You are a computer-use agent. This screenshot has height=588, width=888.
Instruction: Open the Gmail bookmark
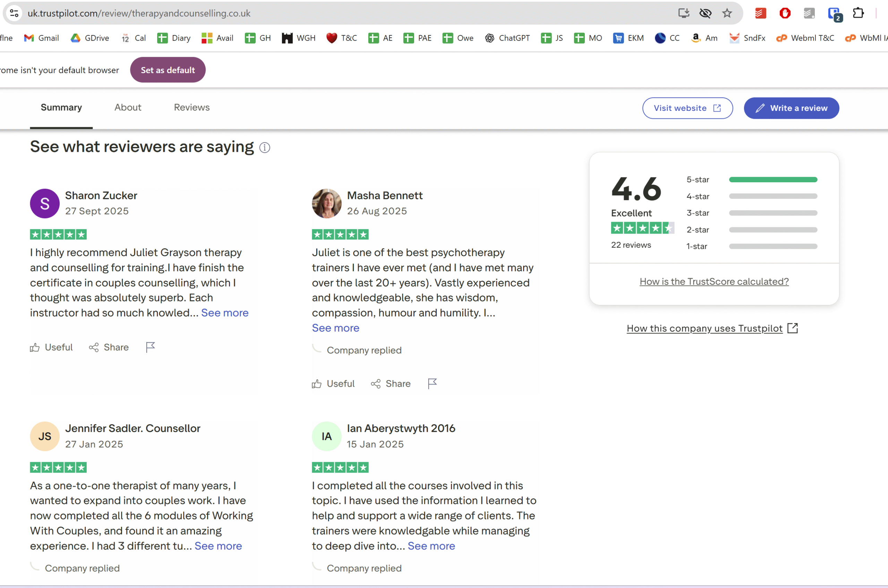tap(42, 38)
